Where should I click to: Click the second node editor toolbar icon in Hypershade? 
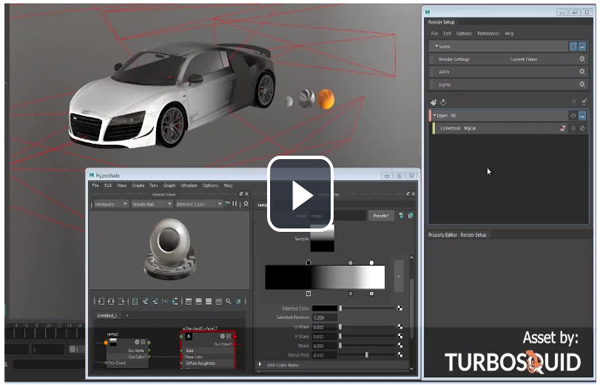[111, 302]
